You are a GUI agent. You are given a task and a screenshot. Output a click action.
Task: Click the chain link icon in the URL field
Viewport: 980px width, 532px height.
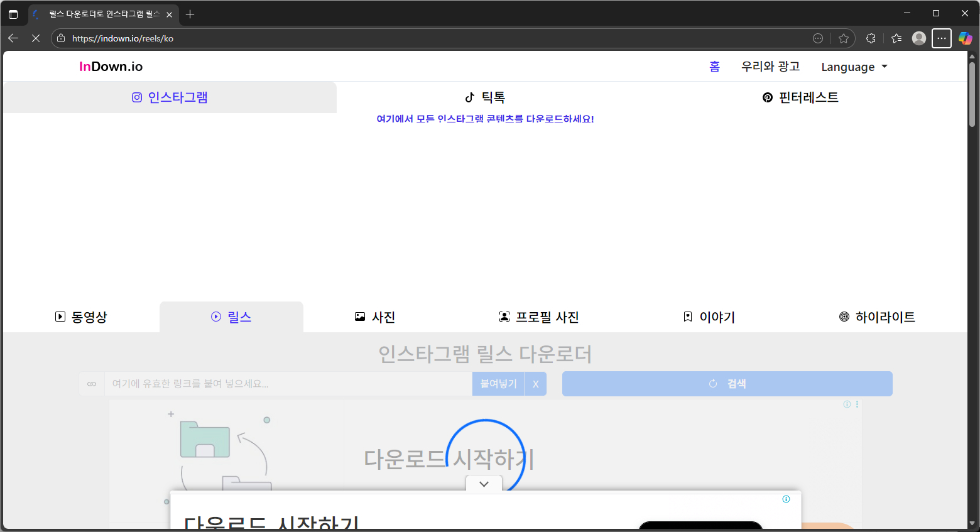coord(92,383)
